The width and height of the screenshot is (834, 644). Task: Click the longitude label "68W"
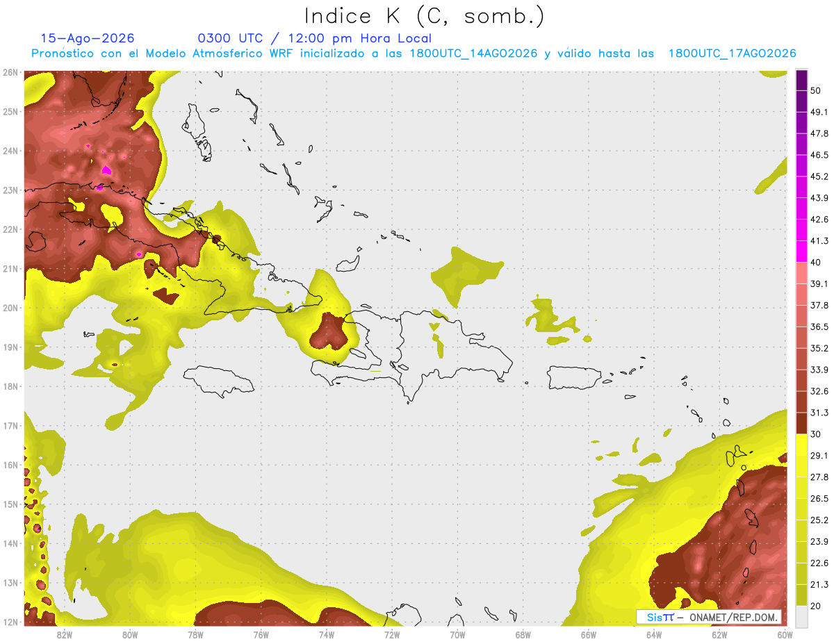[x=523, y=635]
